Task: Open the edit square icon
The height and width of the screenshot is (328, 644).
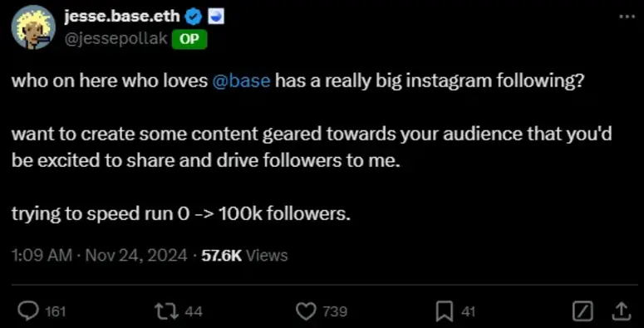Action: click(x=583, y=311)
